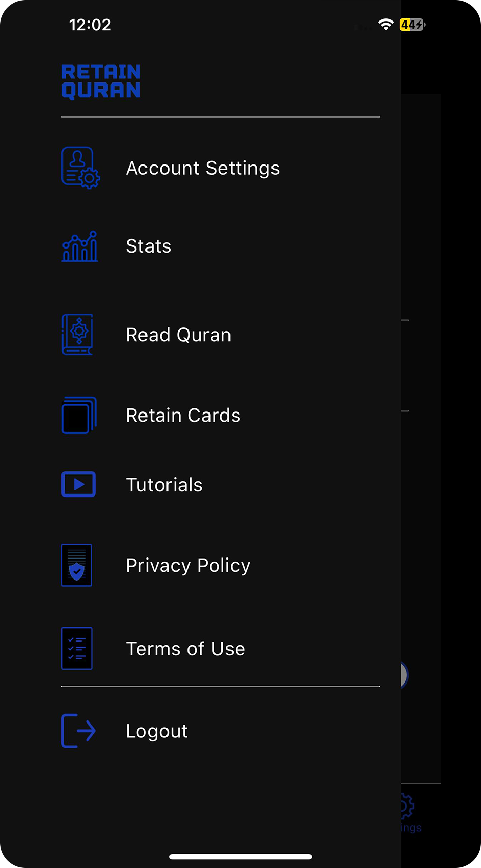This screenshot has width=481, height=868.
Task: Tap the battery indicator in status bar
Action: point(412,25)
